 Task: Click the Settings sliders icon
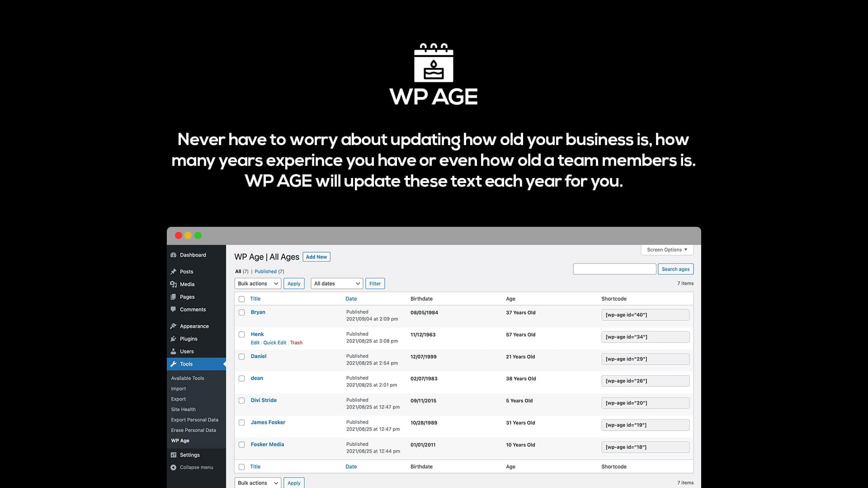pyautogui.click(x=173, y=455)
